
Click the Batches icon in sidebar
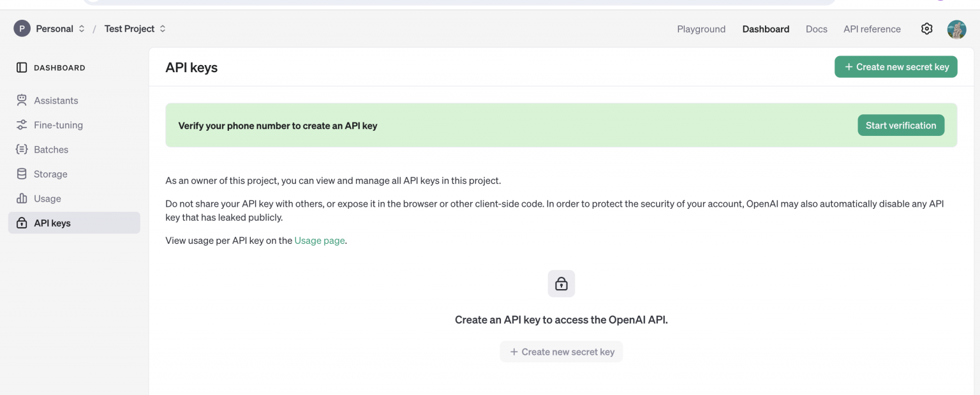[x=22, y=149]
